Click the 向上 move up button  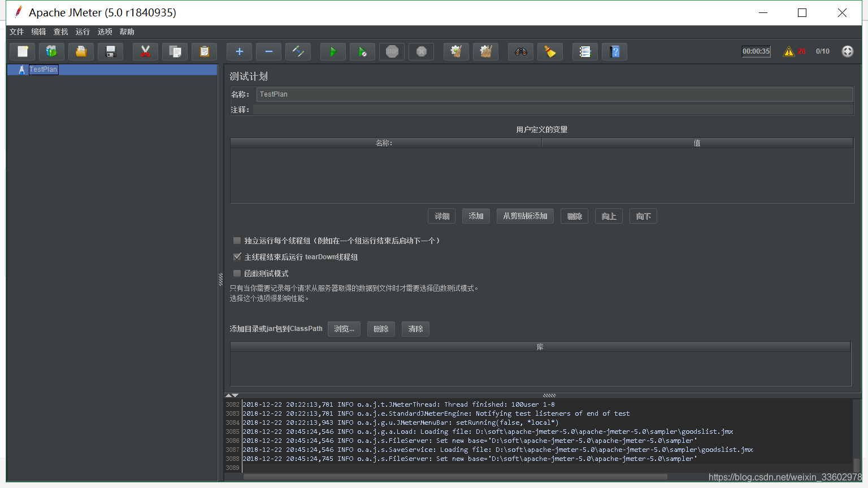coord(609,216)
